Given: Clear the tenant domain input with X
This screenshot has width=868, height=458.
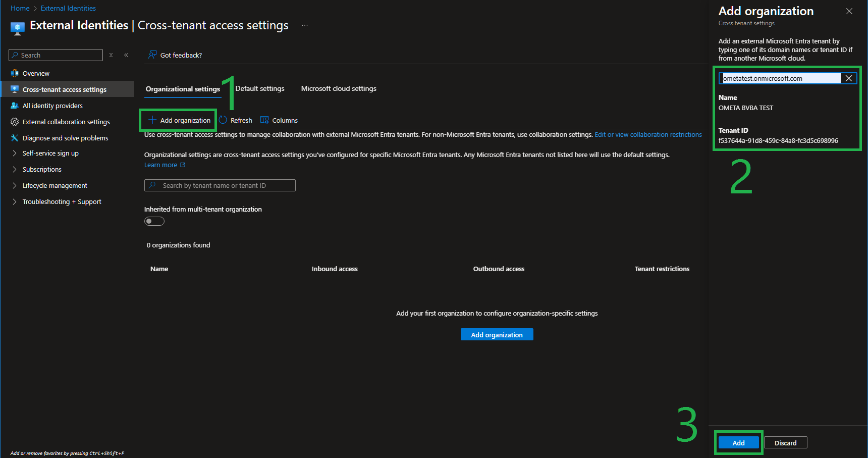Looking at the screenshot, I should click(849, 78).
